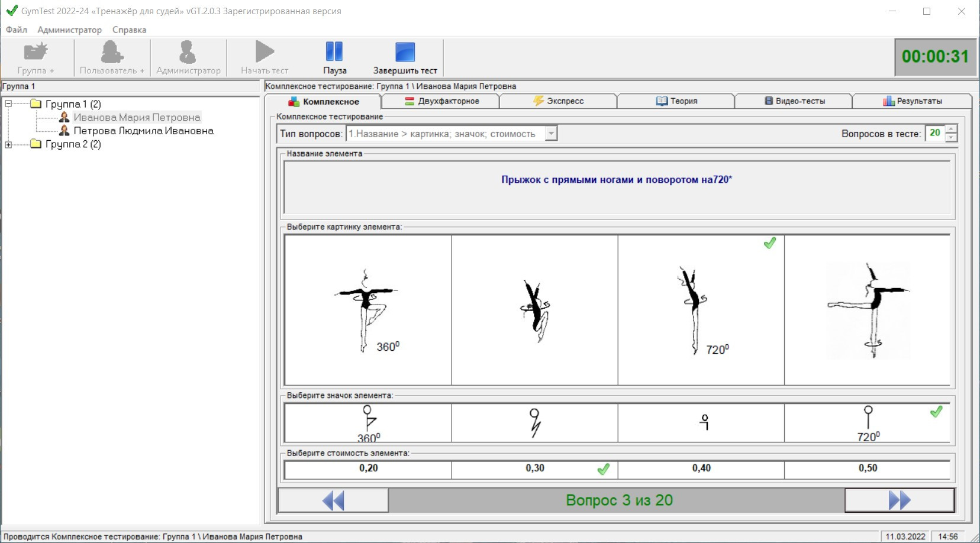The image size is (980, 543).
Task: Go to previous question with back arrows
Action: [x=333, y=500]
